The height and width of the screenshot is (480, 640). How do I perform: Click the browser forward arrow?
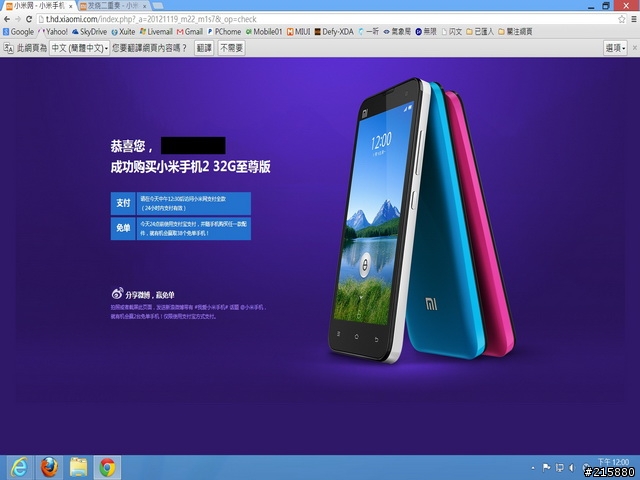18,19
